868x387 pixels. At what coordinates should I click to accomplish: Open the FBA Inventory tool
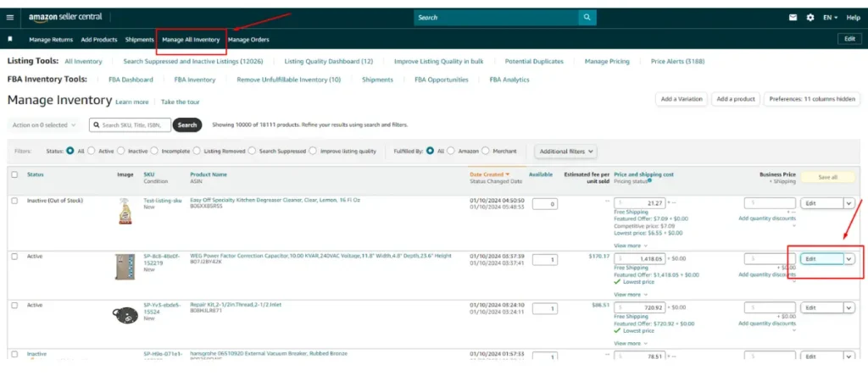195,80
